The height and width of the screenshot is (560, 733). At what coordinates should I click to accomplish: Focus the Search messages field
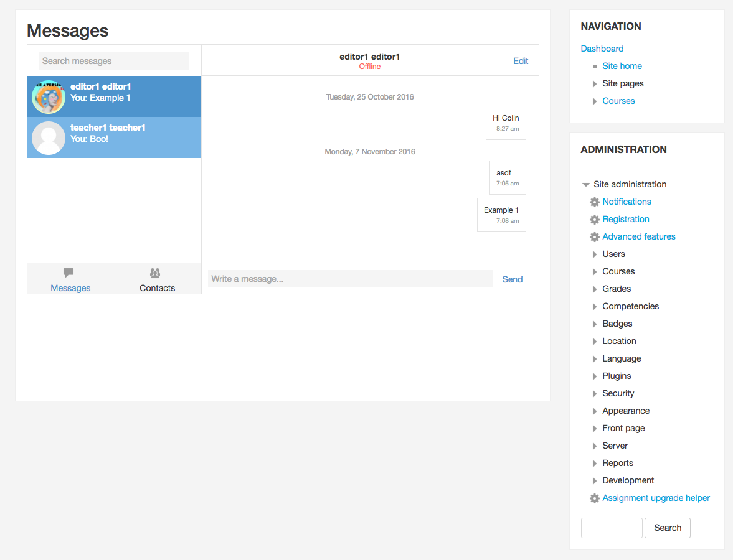[114, 61]
